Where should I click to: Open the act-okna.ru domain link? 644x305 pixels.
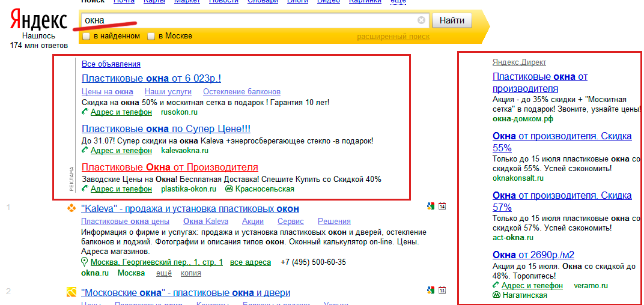[x=513, y=238]
